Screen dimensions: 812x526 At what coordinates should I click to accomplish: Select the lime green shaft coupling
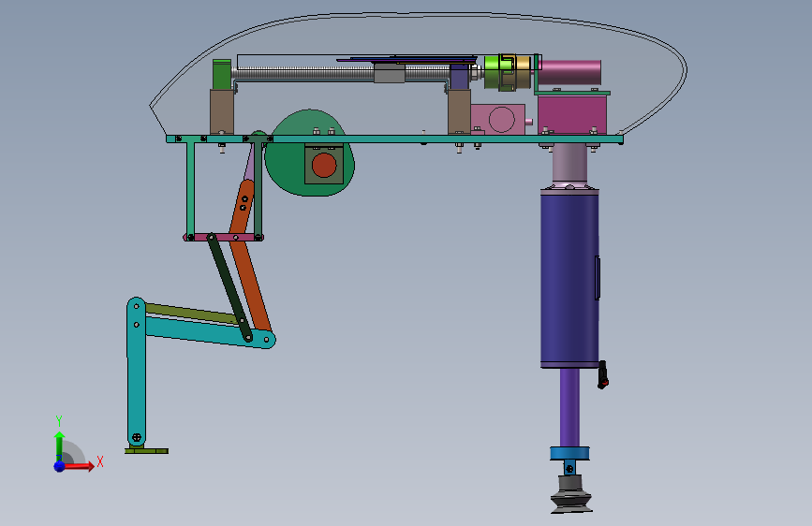tap(492, 71)
